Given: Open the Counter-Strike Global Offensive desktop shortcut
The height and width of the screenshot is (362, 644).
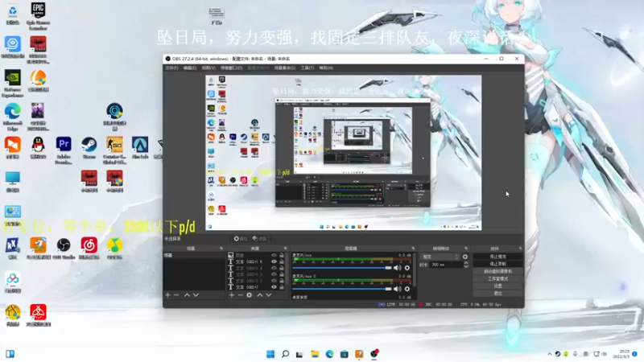Looking at the screenshot, I should click(114, 150).
